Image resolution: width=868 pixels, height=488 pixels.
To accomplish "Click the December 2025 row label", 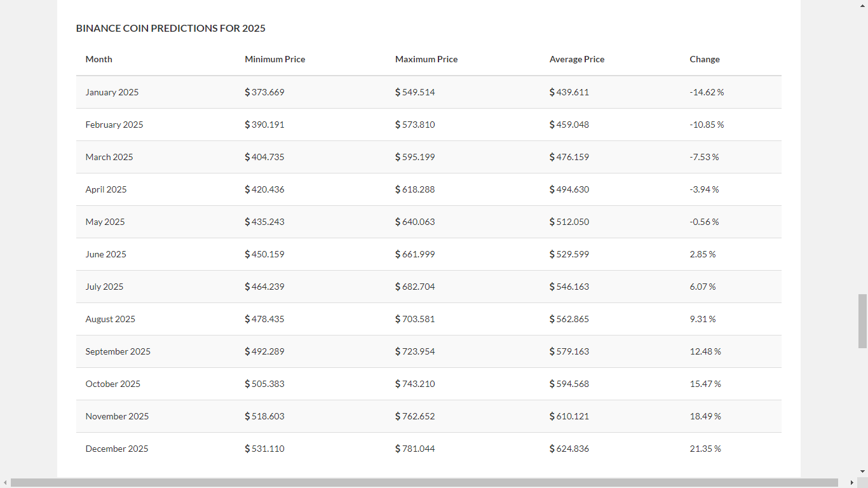I will pyautogui.click(x=117, y=449).
